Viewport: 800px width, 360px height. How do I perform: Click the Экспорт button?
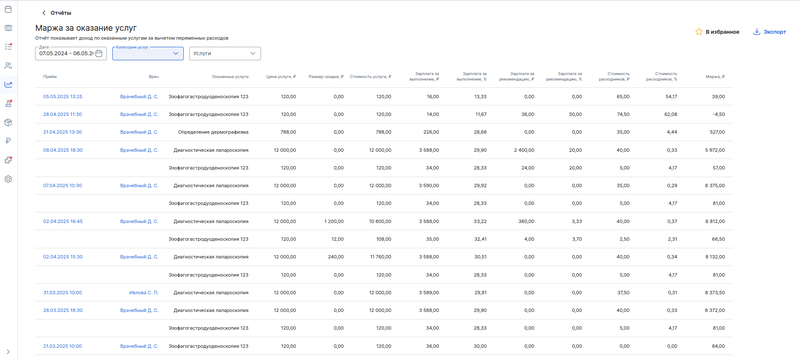click(769, 32)
